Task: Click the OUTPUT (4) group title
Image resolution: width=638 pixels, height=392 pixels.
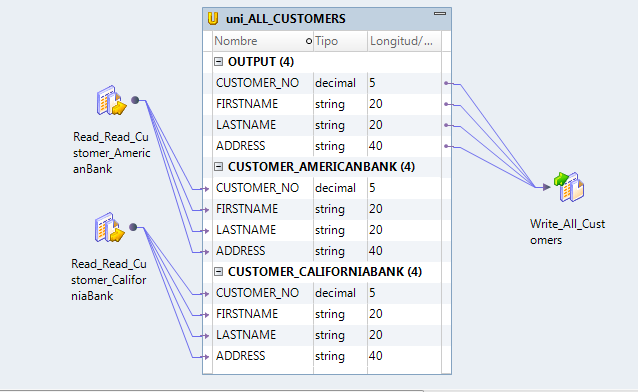Action: [261, 62]
